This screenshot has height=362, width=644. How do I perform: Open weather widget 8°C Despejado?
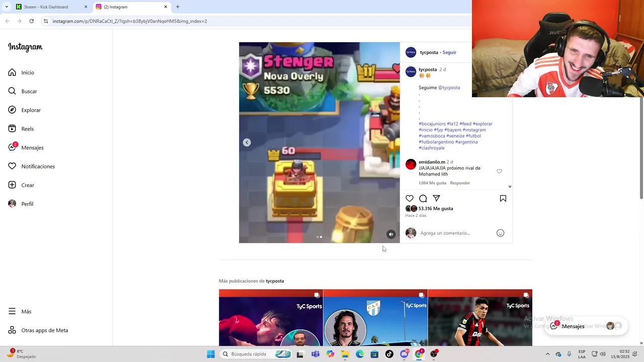(20, 354)
